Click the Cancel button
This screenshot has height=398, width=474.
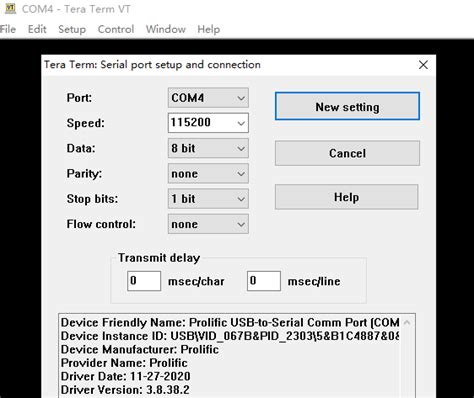click(x=347, y=153)
